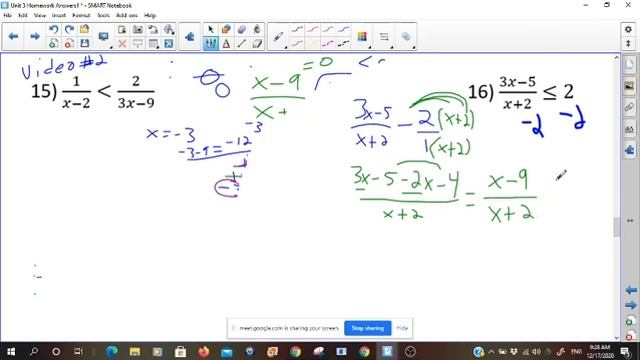
Task: Hide the screen sharing notification
Action: pyautogui.click(x=402, y=328)
